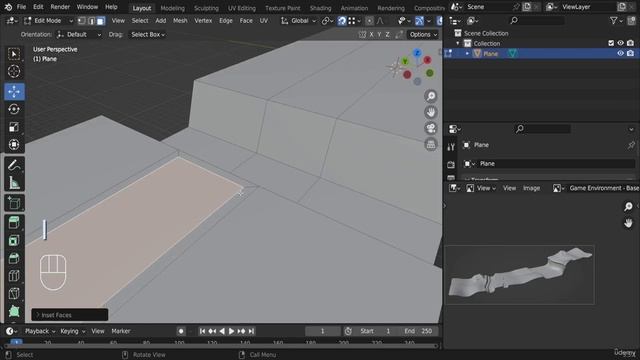The width and height of the screenshot is (640, 360).
Task: Click the End frame field
Action: [418, 331]
